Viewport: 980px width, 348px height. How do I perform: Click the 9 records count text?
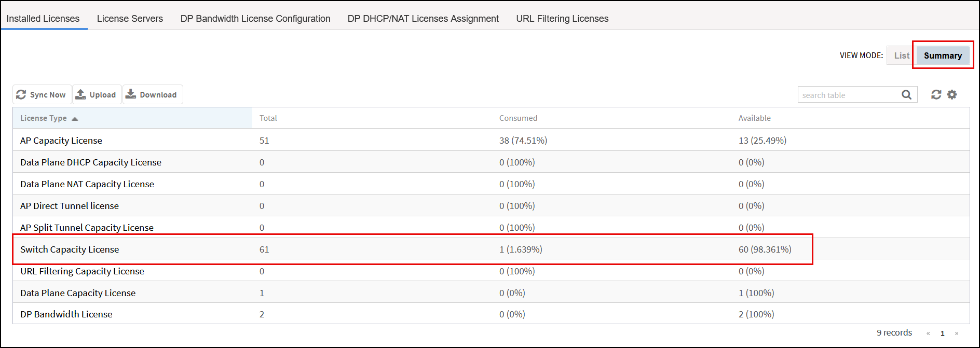894,332
